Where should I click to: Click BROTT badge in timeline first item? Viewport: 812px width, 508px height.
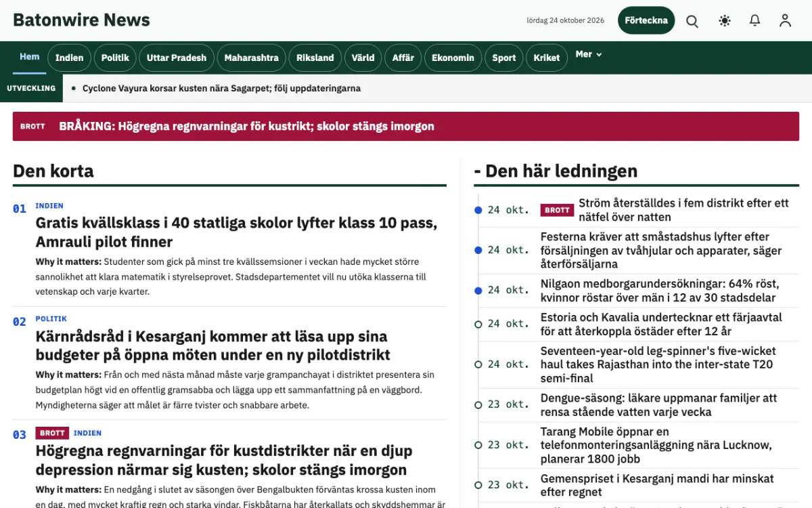pyautogui.click(x=557, y=210)
